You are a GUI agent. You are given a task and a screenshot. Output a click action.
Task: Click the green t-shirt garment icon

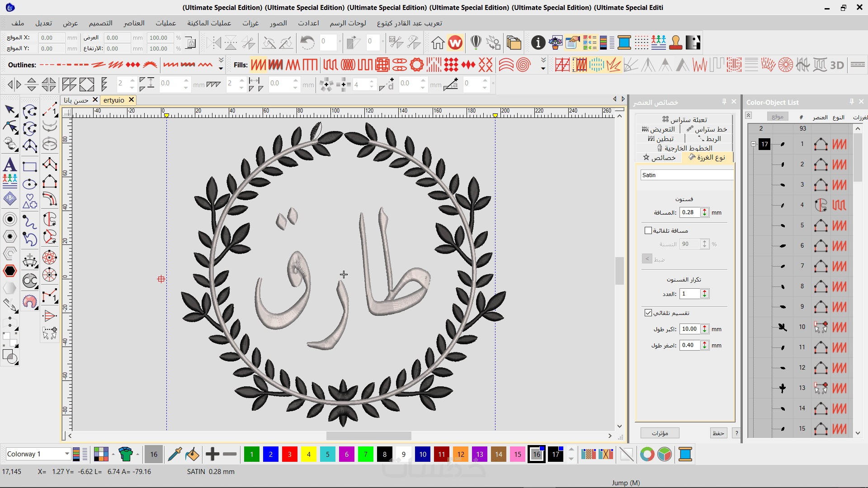tap(125, 454)
